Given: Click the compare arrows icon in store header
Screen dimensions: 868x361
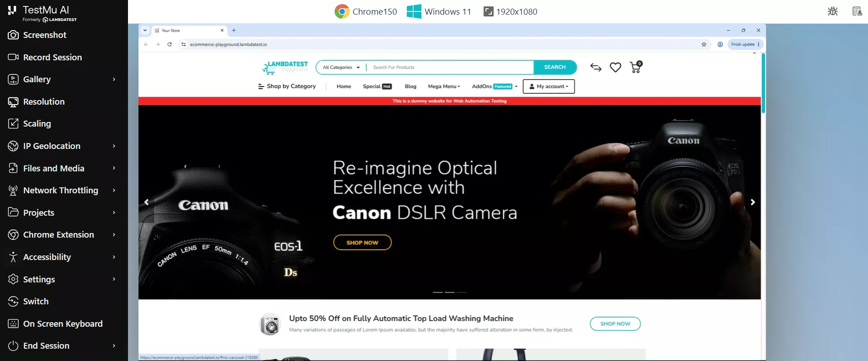Looking at the screenshot, I should (596, 67).
